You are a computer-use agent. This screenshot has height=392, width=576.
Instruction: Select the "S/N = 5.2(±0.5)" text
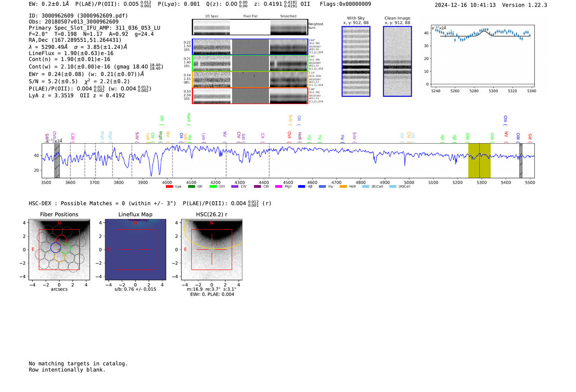pos(53,81)
